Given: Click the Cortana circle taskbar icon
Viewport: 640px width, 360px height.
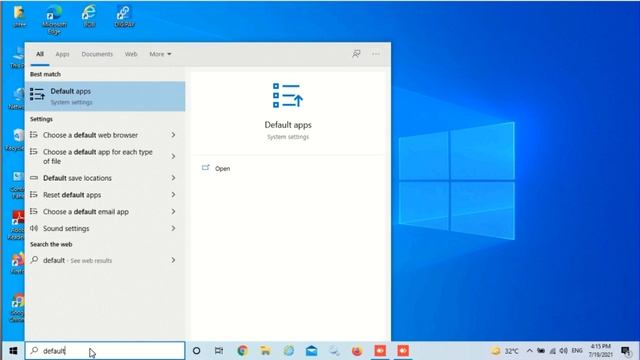Looking at the screenshot, I should [196, 351].
